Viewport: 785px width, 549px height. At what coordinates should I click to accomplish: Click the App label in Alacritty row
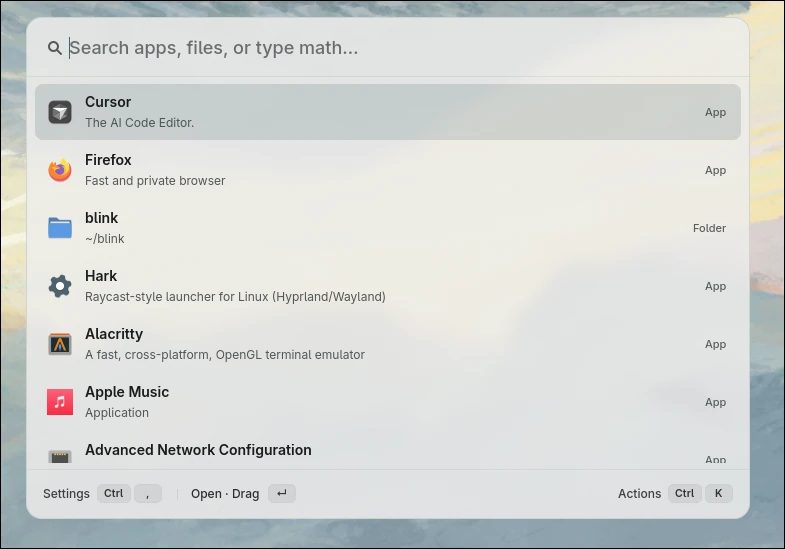[x=715, y=345]
